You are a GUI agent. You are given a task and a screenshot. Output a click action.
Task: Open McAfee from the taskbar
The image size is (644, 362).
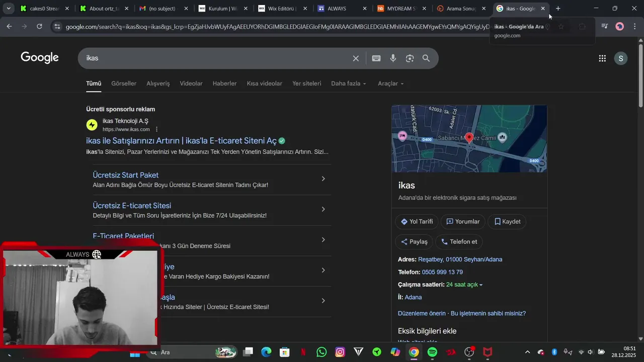[x=488, y=352]
